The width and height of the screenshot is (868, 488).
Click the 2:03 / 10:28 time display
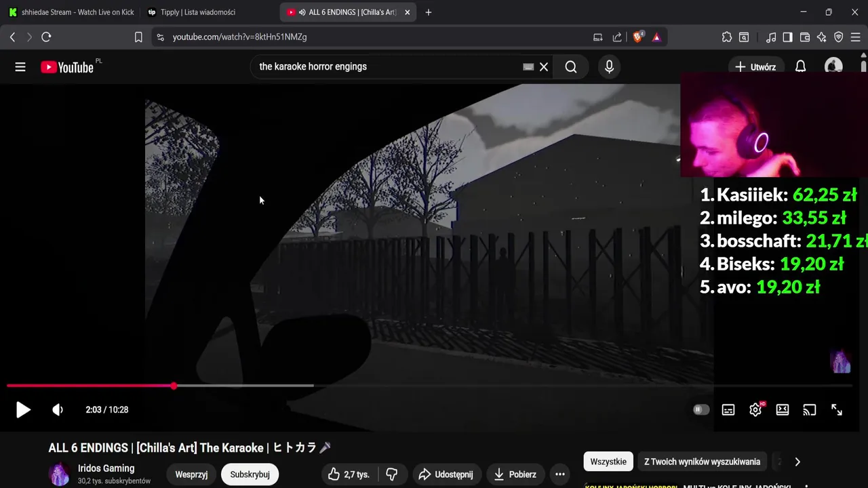tap(107, 409)
